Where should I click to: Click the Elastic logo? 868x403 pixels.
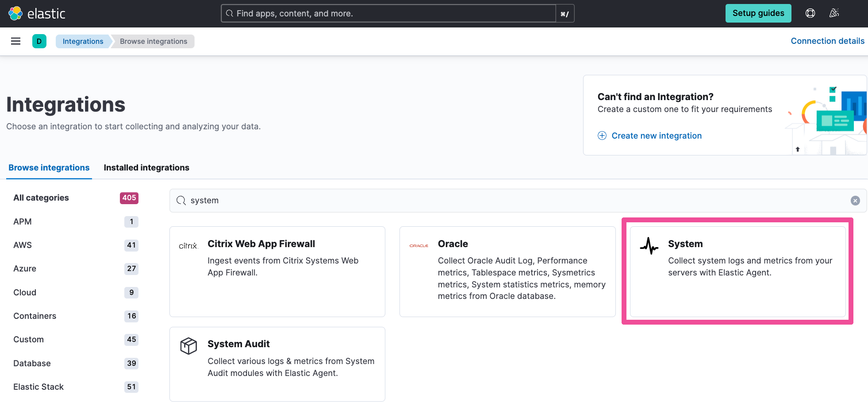tap(37, 13)
